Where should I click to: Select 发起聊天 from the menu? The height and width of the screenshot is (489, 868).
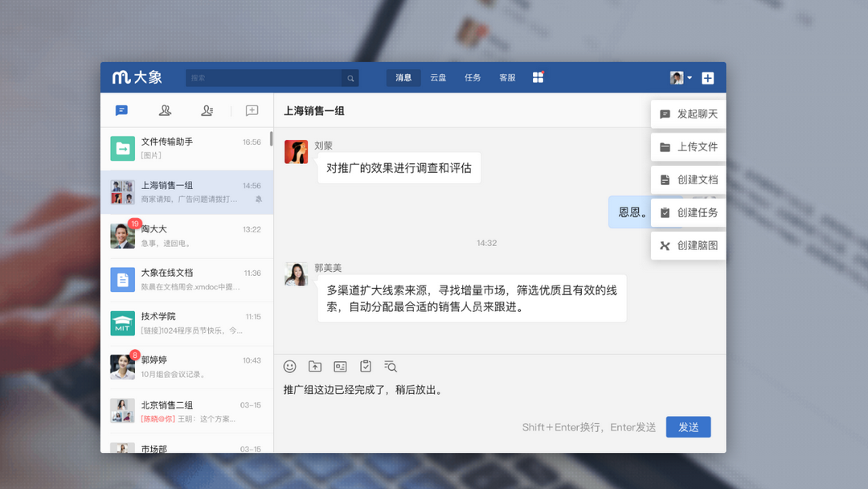688,114
